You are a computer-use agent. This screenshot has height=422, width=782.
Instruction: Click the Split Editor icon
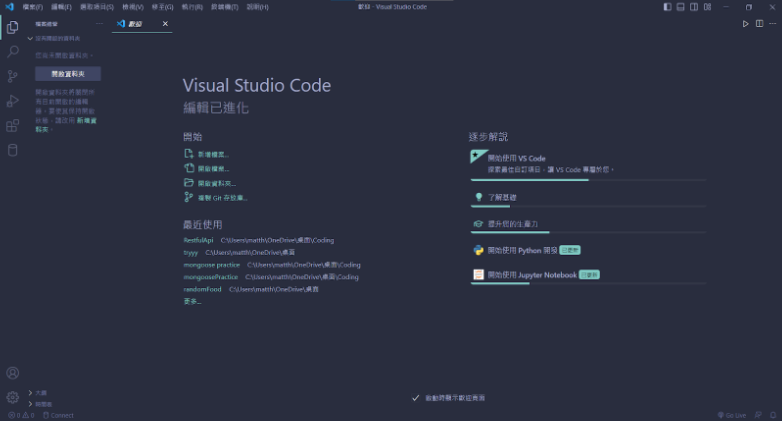pos(760,23)
